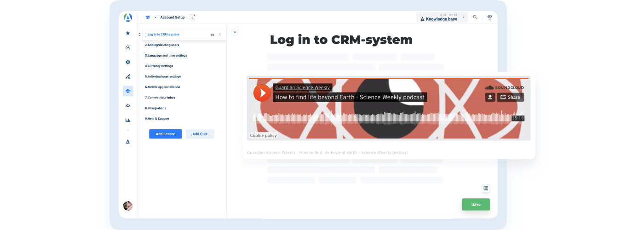This screenshot has width=644, height=230.
Task: Play the SoundCloud podcast
Action: click(262, 93)
